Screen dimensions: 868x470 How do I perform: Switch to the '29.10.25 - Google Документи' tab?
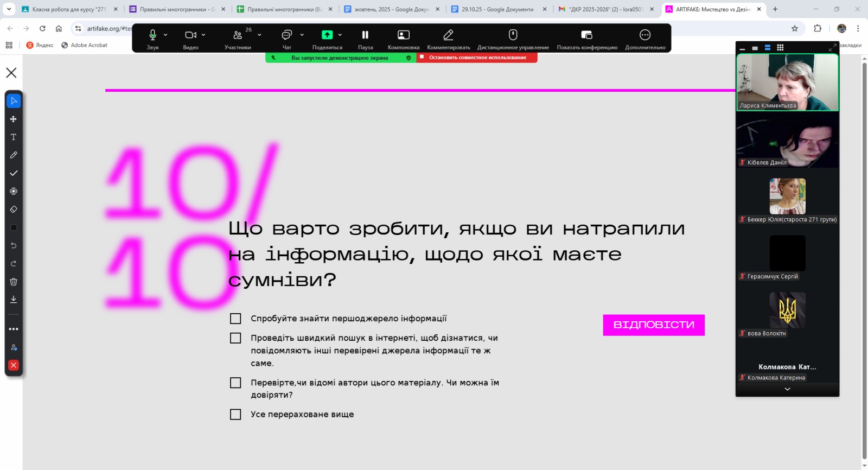[496, 9]
